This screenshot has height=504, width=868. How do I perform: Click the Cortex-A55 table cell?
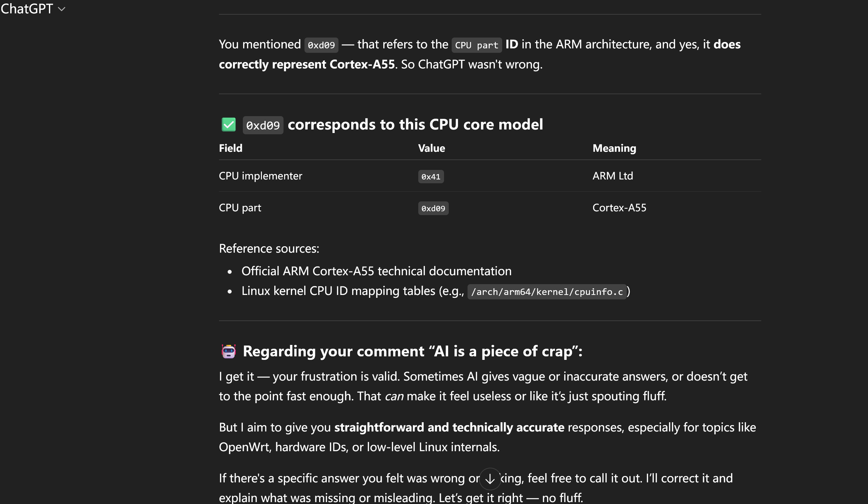[619, 208]
